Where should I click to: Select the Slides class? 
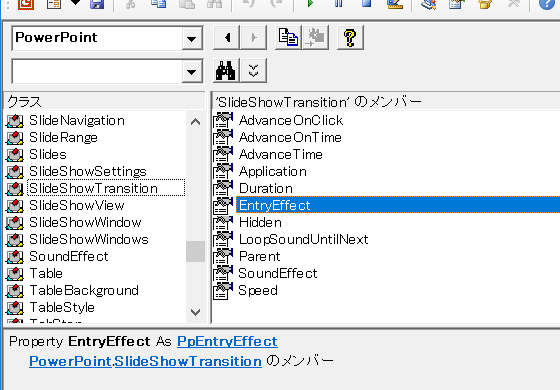pyautogui.click(x=48, y=154)
